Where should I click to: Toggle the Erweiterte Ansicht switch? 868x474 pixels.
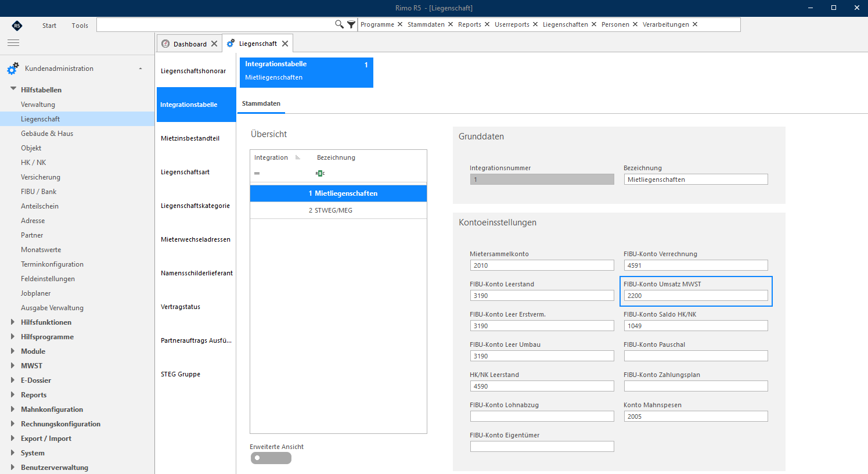point(271,458)
